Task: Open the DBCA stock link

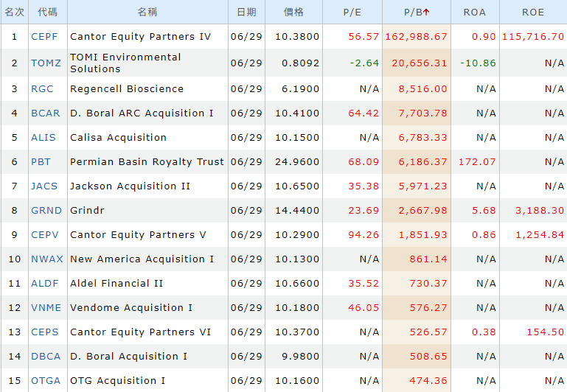Action: coord(46,356)
